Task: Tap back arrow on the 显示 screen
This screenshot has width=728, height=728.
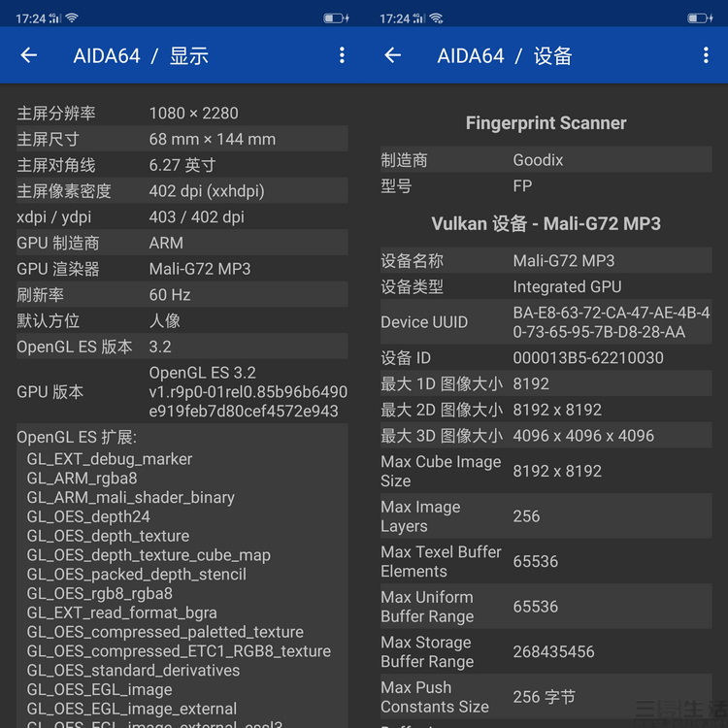Action: click(29, 55)
